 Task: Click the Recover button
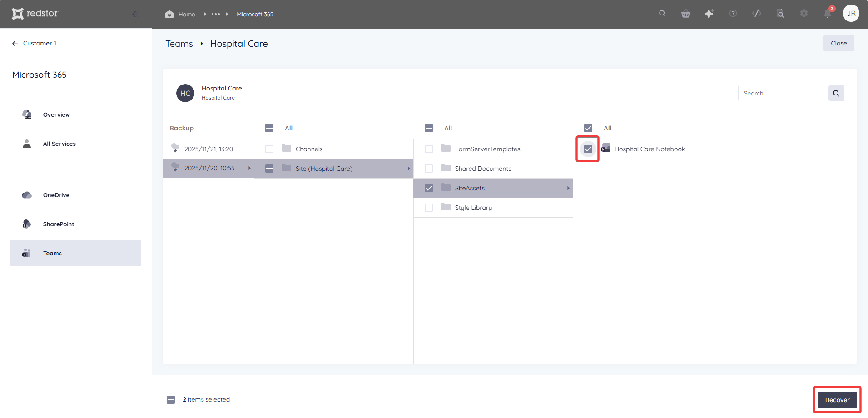pyautogui.click(x=837, y=400)
